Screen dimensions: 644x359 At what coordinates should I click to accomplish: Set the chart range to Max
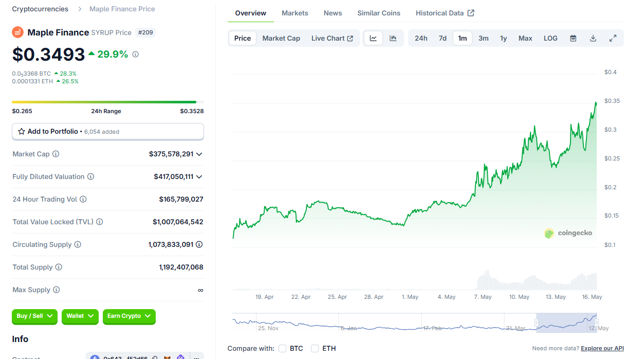click(x=525, y=38)
